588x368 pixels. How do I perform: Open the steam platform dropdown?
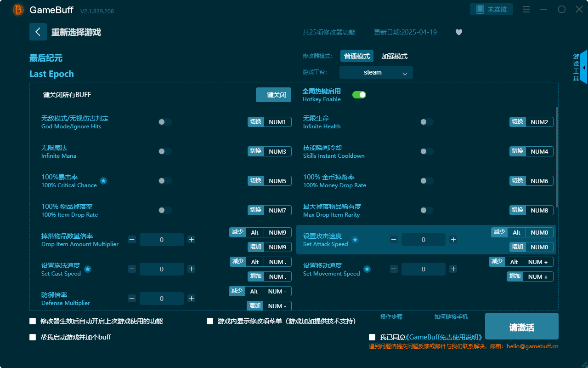pos(376,72)
